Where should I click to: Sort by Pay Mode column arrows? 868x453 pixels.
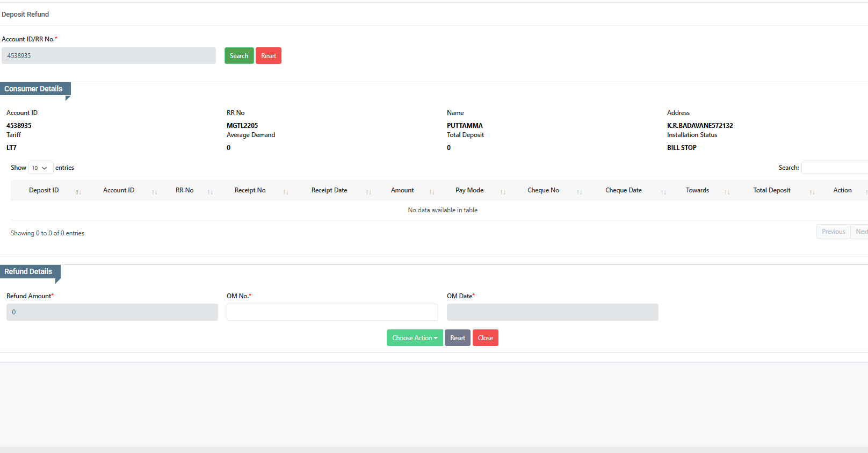pyautogui.click(x=503, y=192)
